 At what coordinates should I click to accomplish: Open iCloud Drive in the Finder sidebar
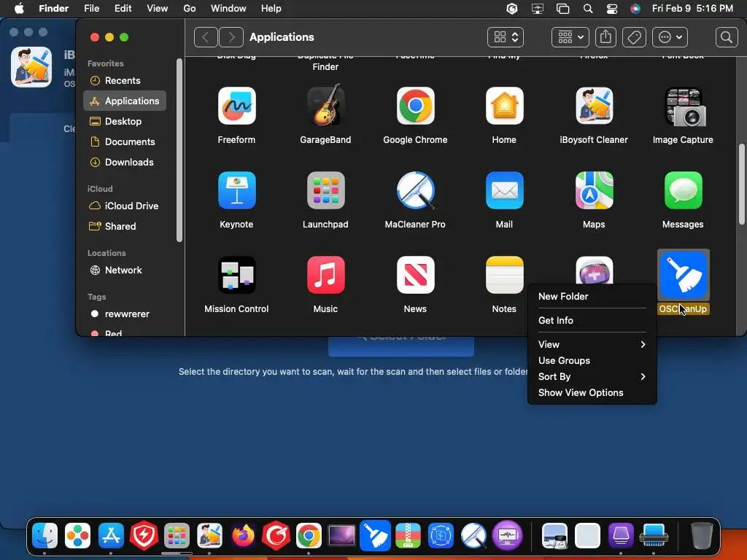click(x=125, y=206)
